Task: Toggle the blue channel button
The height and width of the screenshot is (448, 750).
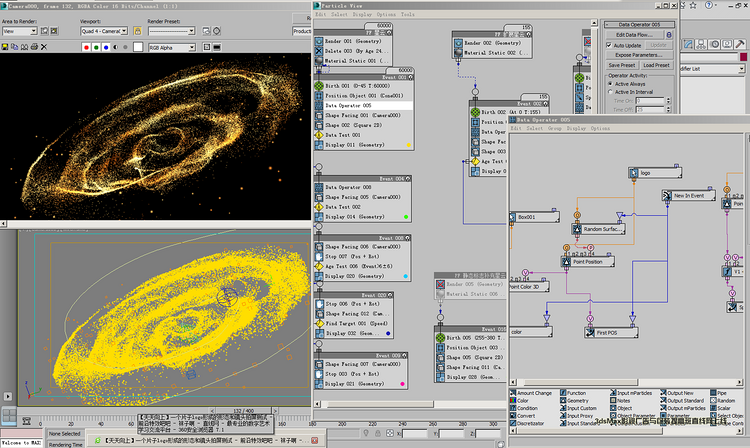Action: (x=106, y=47)
